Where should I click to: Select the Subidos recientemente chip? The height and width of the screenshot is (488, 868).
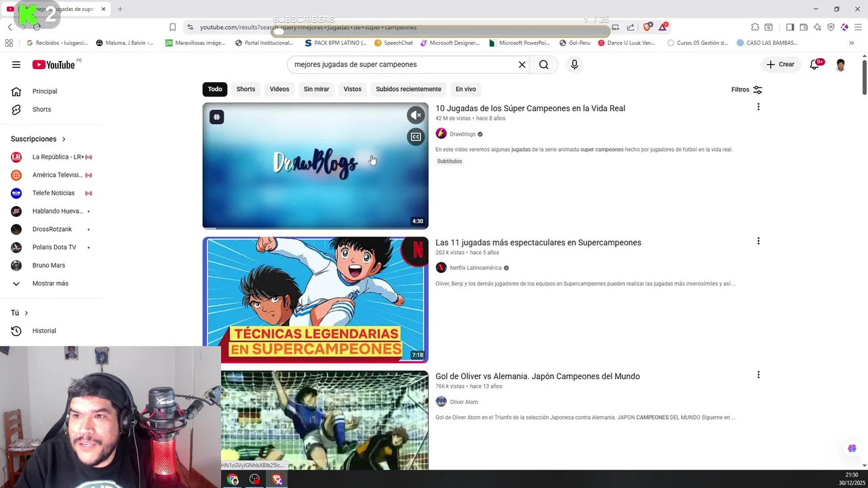[408, 89]
